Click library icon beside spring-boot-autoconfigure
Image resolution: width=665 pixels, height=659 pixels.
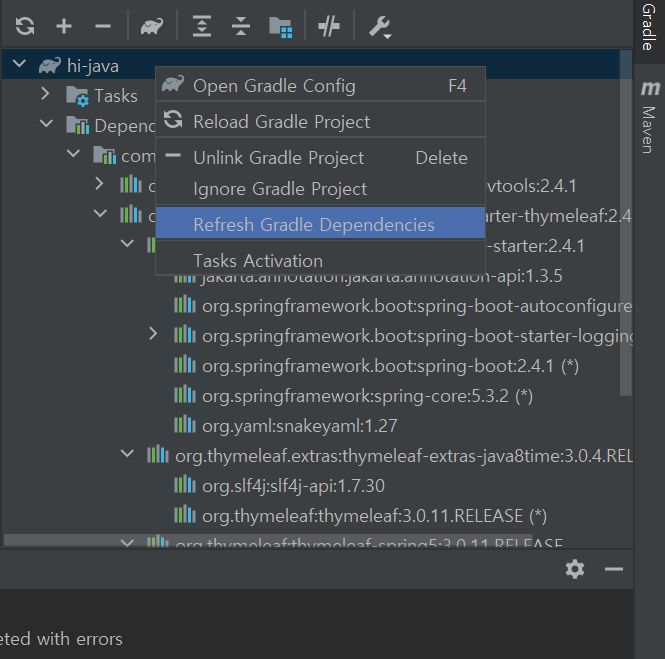click(x=185, y=304)
